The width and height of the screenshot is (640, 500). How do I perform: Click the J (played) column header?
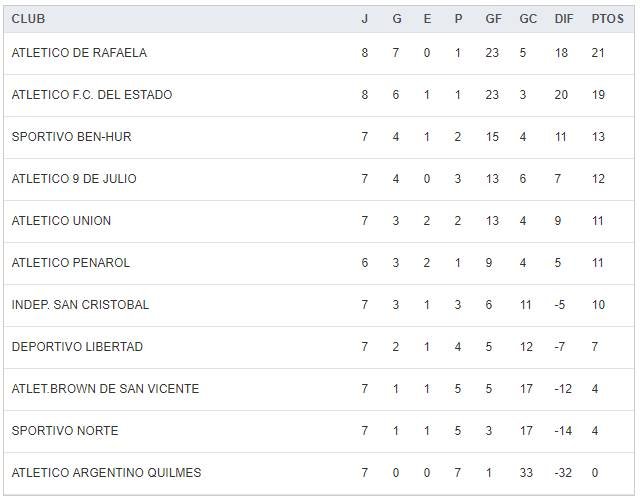pos(365,19)
